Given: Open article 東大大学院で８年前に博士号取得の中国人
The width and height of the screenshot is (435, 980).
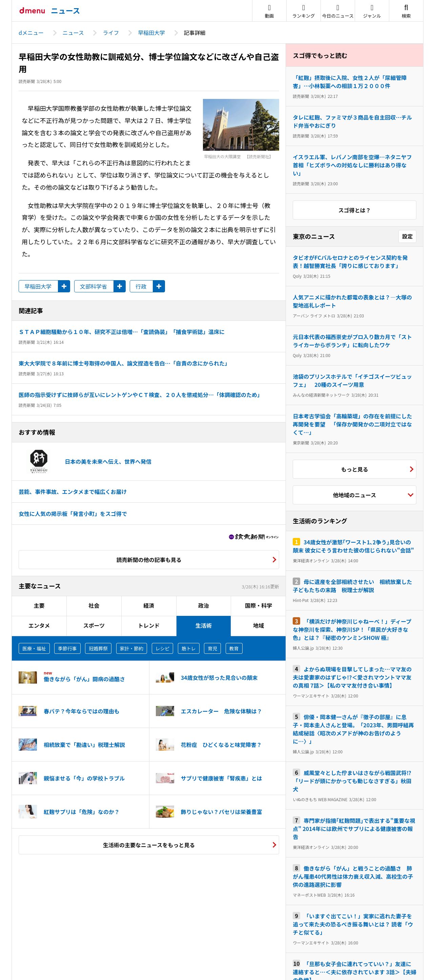Looking at the screenshot, I should click(123, 363).
